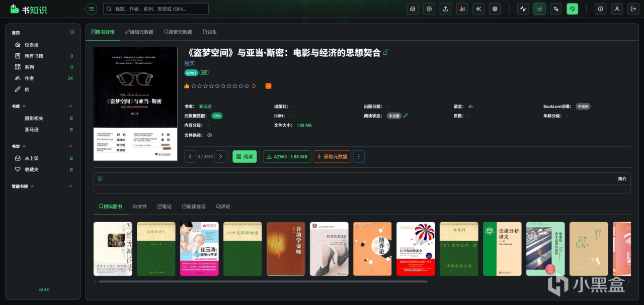The width and height of the screenshot is (644, 305).
Task: Switch to the 笔记 tab
Action: pos(165,207)
